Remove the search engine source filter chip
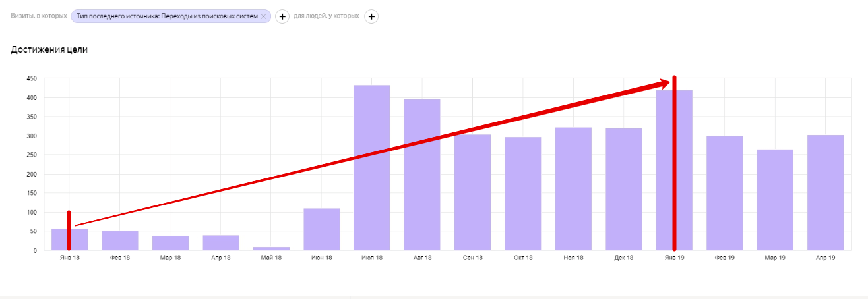Screen dimensions: 868x299 point(264,16)
